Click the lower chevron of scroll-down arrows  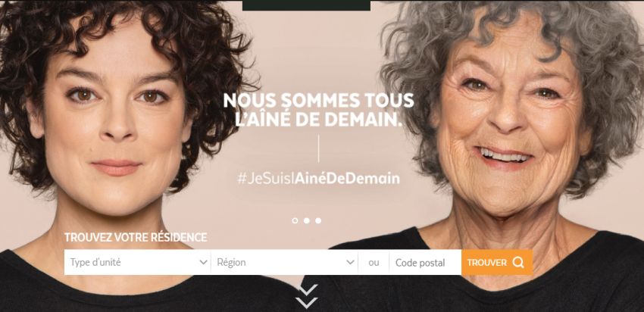pos(307,304)
